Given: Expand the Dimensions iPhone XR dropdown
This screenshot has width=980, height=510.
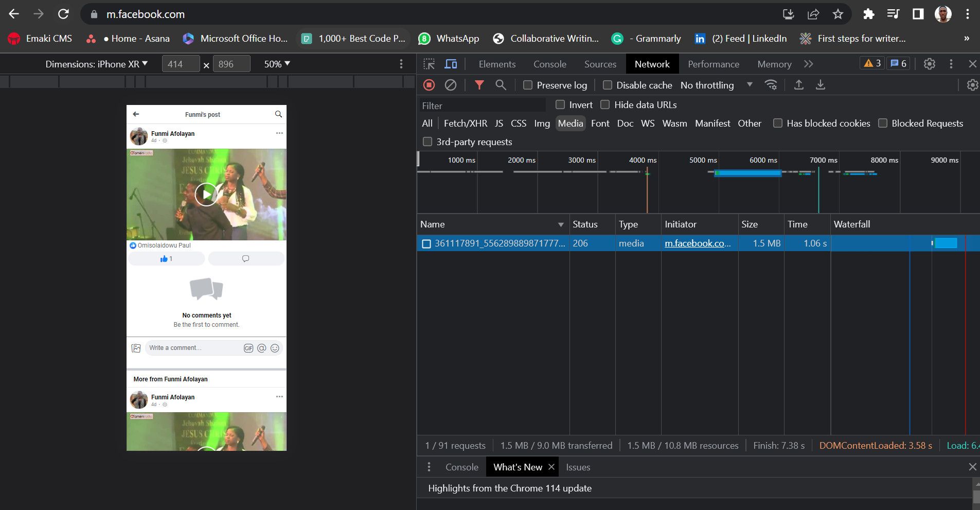Looking at the screenshot, I should pos(96,64).
